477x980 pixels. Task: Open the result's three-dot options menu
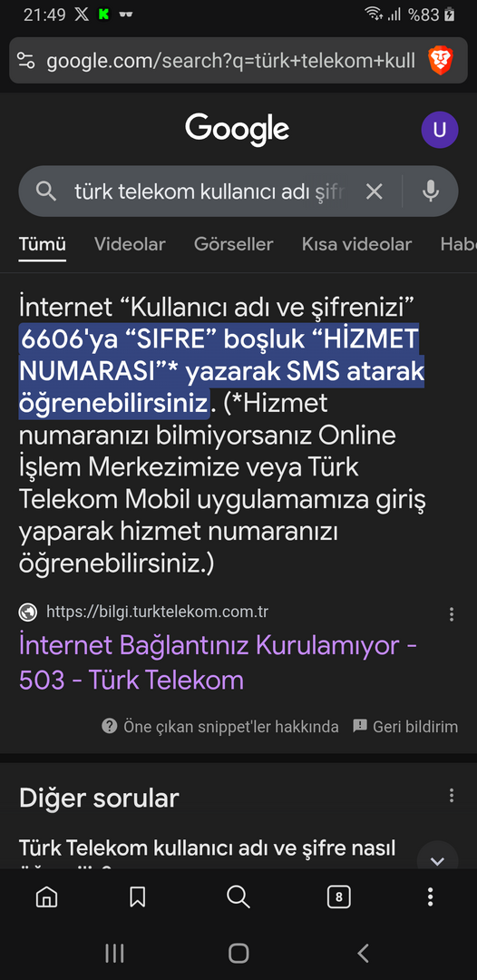pyautogui.click(x=452, y=614)
